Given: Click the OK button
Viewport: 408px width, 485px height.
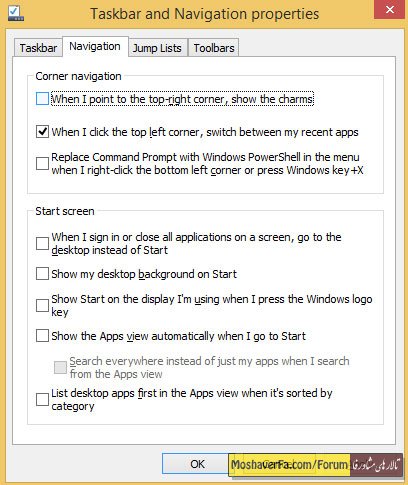Looking at the screenshot, I should 197,464.
